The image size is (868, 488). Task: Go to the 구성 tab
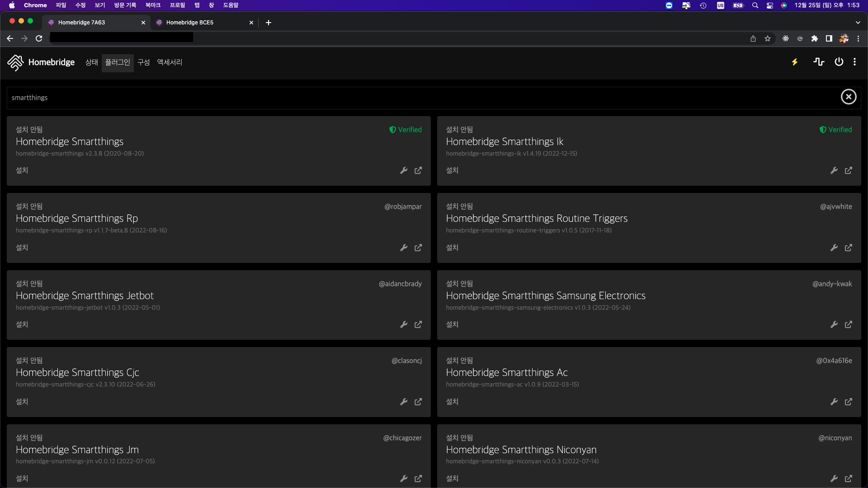(x=143, y=62)
